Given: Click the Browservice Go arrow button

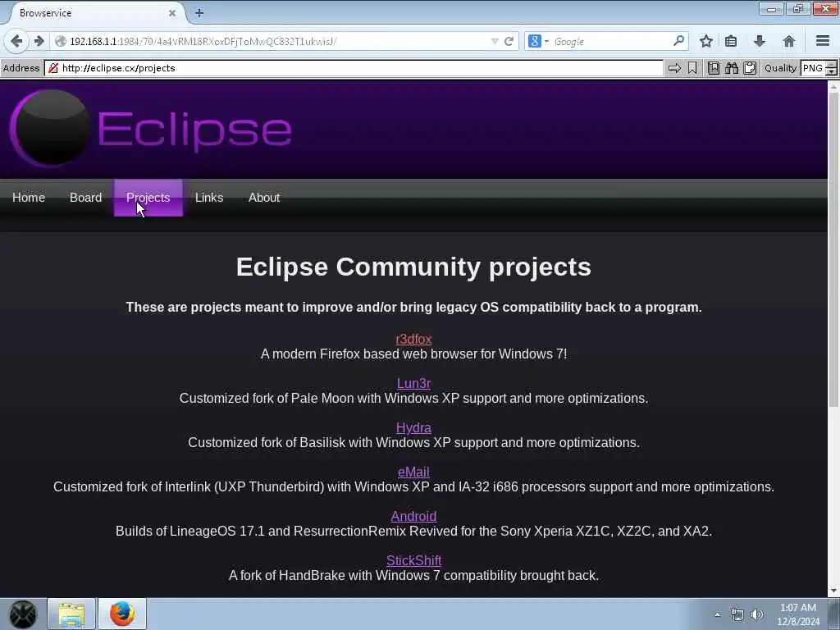Looking at the screenshot, I should pyautogui.click(x=674, y=68).
